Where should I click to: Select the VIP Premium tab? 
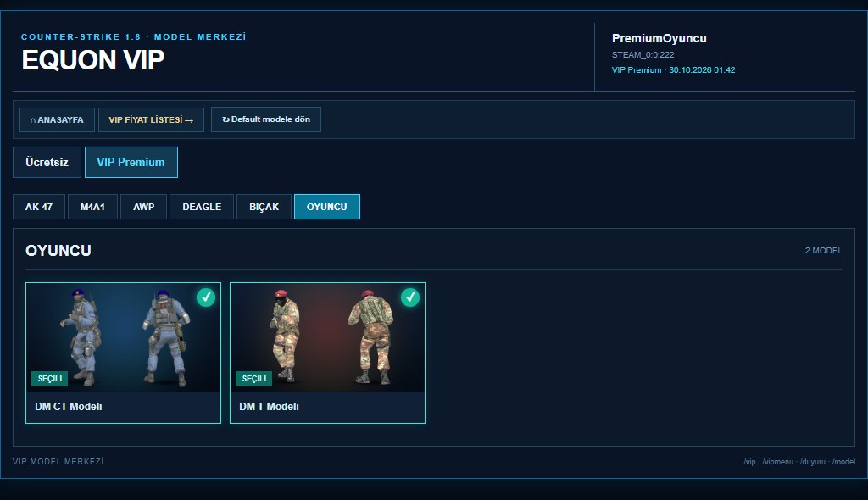click(131, 162)
